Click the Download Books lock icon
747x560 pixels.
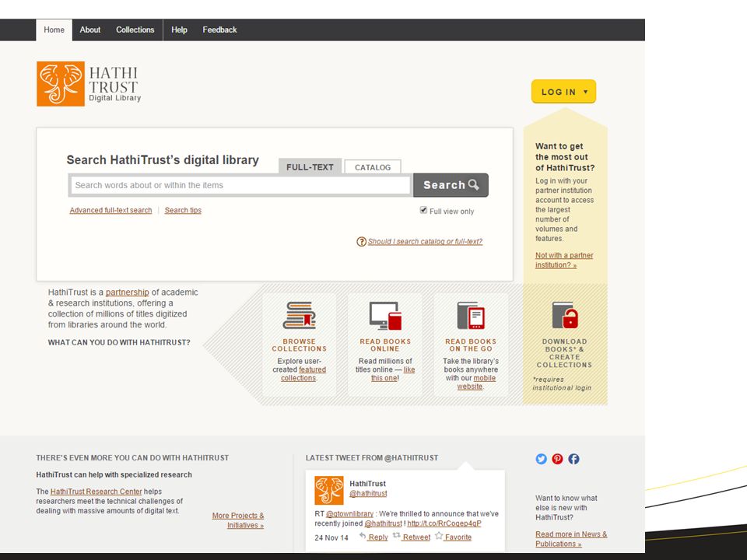565,315
